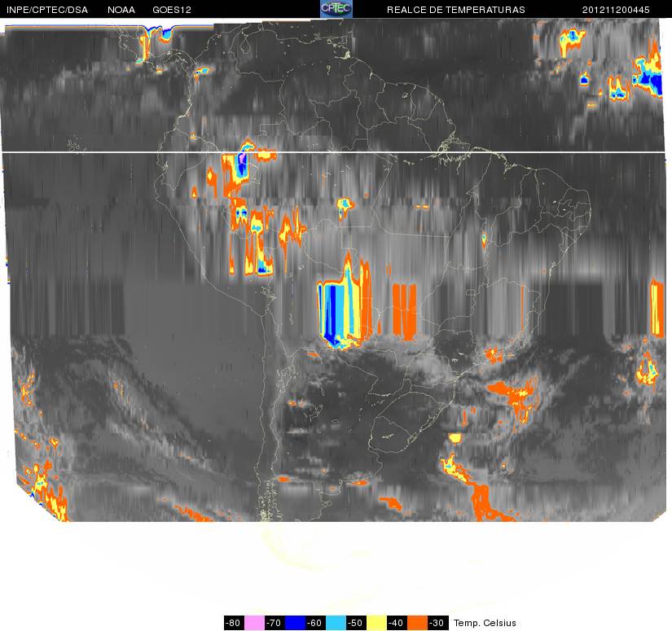Select the yellow legend color swatch
The width and height of the screenshot is (672, 631).
376,623
